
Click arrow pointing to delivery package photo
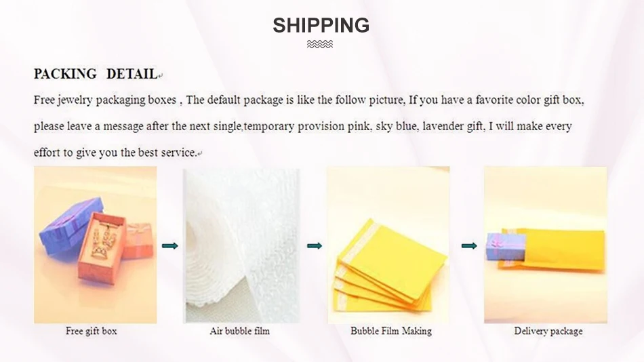click(470, 245)
